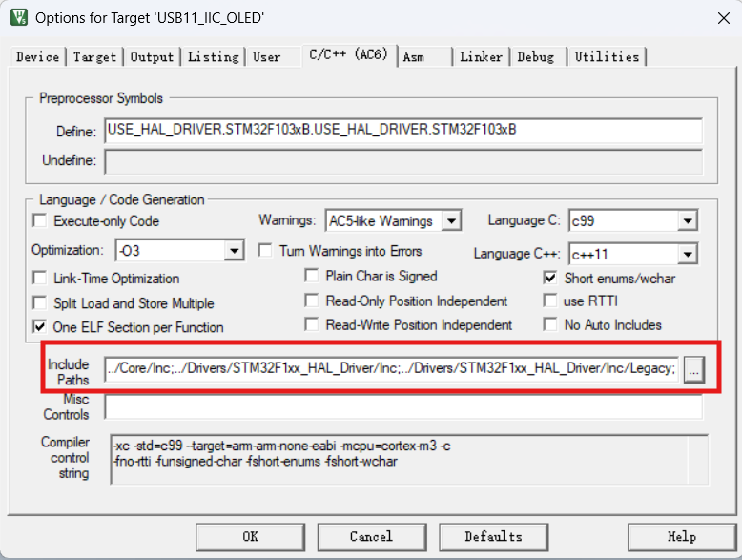Go to the User tab
742x560 pixels.
(x=266, y=57)
